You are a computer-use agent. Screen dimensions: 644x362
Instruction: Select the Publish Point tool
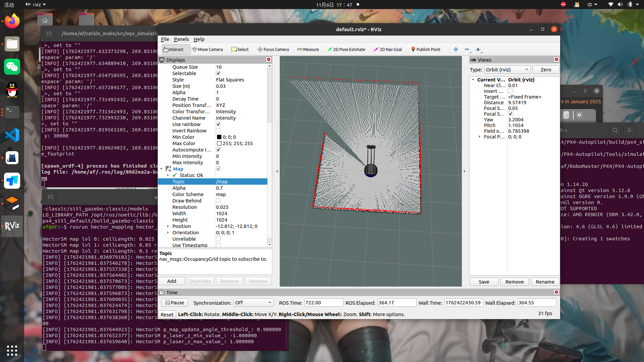tap(426, 49)
